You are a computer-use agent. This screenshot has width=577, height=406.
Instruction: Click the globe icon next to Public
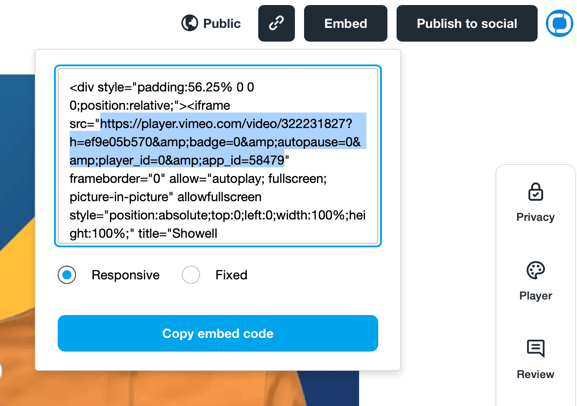pyautogui.click(x=190, y=23)
